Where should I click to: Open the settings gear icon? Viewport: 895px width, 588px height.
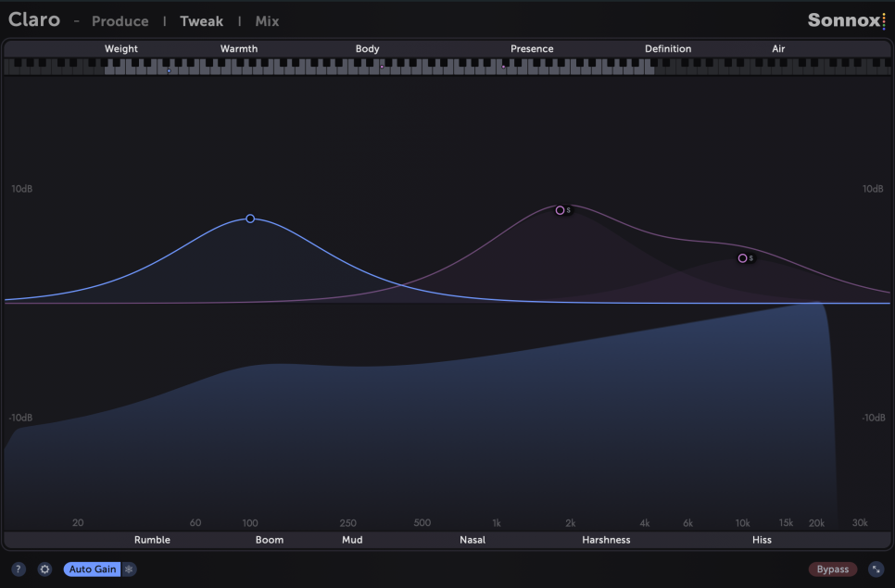pyautogui.click(x=44, y=569)
